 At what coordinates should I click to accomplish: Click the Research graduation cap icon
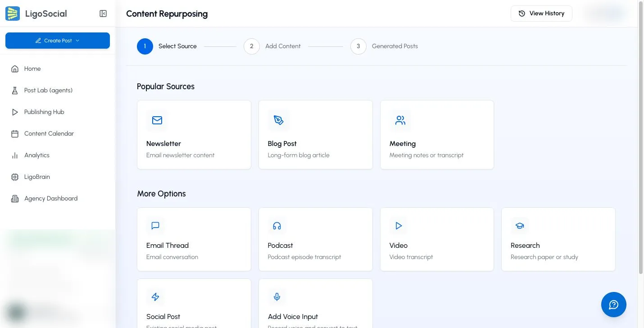(520, 226)
